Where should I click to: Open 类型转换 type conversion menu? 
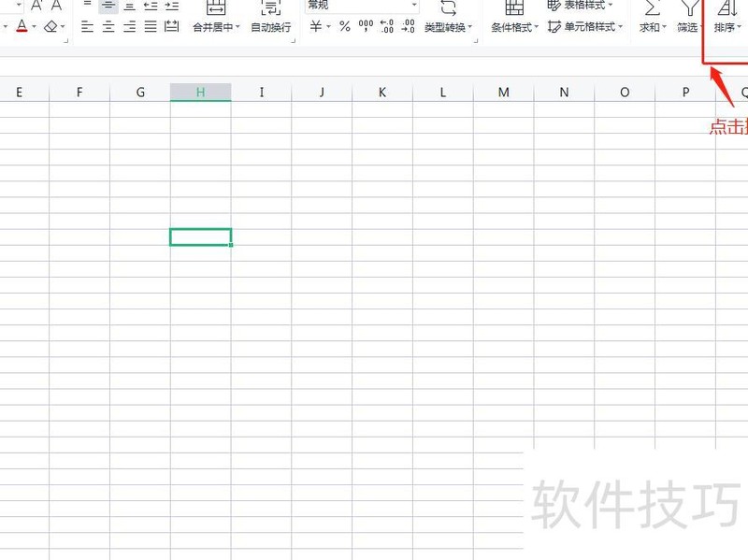tap(448, 18)
